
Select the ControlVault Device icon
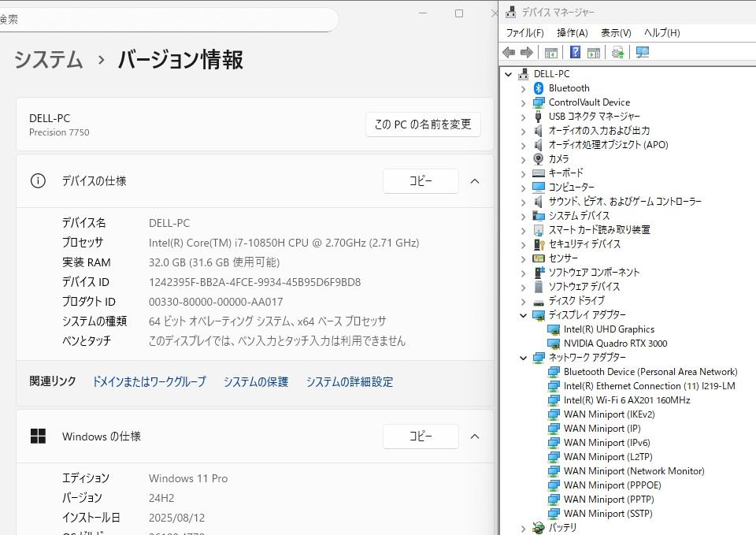point(539,102)
